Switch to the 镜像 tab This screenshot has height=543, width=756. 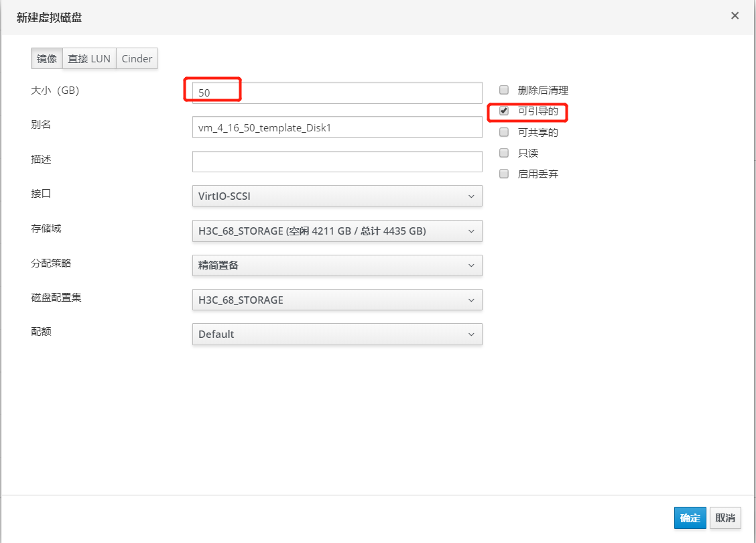click(x=47, y=59)
